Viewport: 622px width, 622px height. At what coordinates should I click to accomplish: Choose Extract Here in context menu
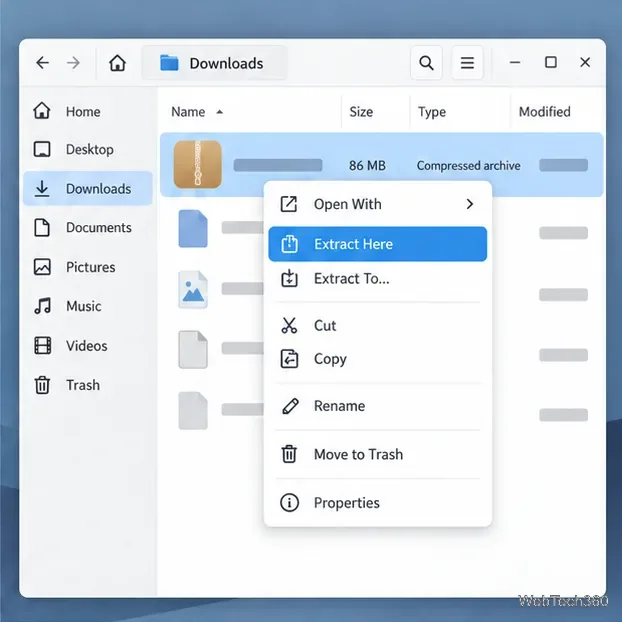tap(378, 244)
